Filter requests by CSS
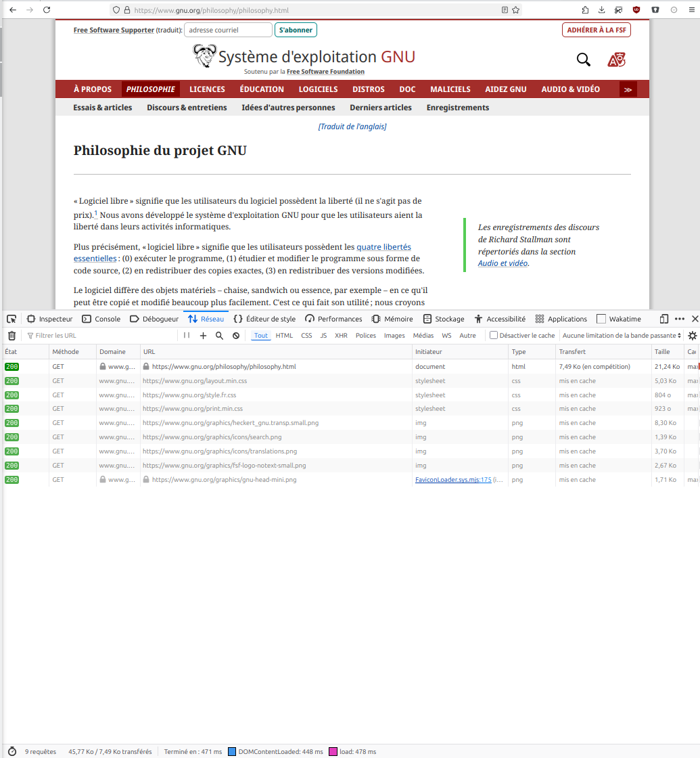Image resolution: width=700 pixels, height=758 pixels. (306, 336)
